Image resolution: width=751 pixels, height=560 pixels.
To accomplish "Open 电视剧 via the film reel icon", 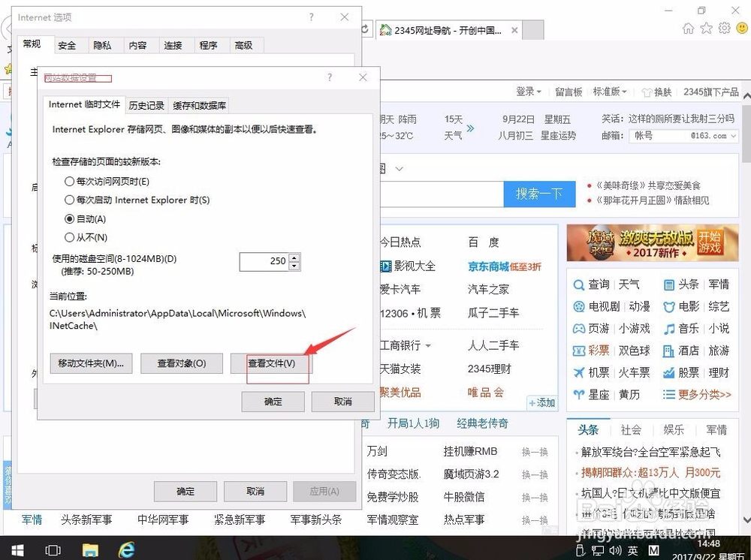I will point(578,306).
